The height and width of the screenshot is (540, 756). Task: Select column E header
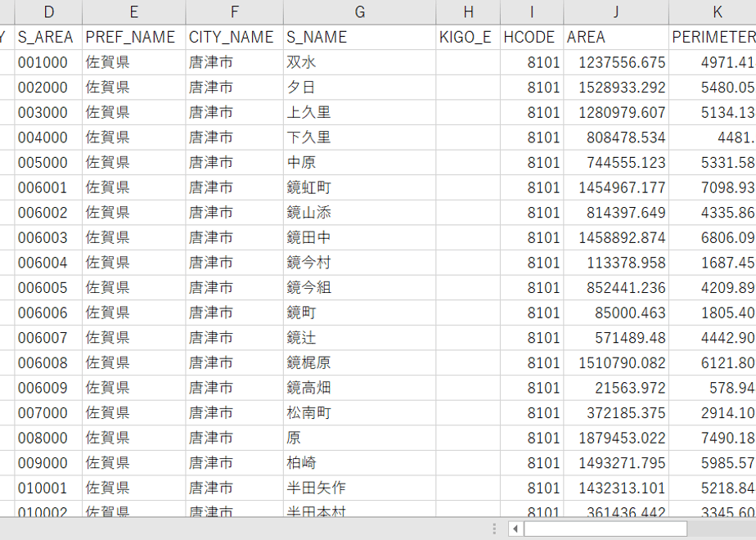(134, 12)
